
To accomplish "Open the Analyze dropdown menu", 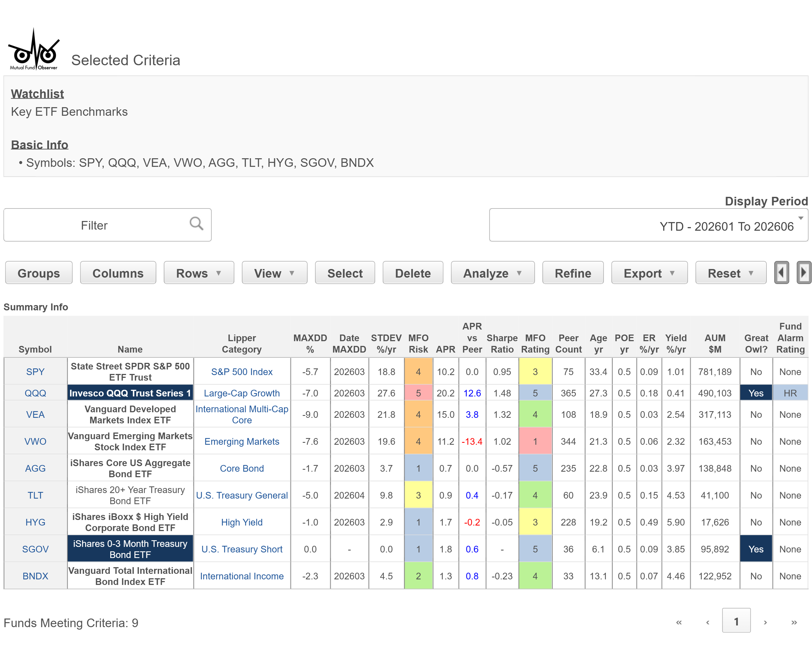I will coord(493,273).
